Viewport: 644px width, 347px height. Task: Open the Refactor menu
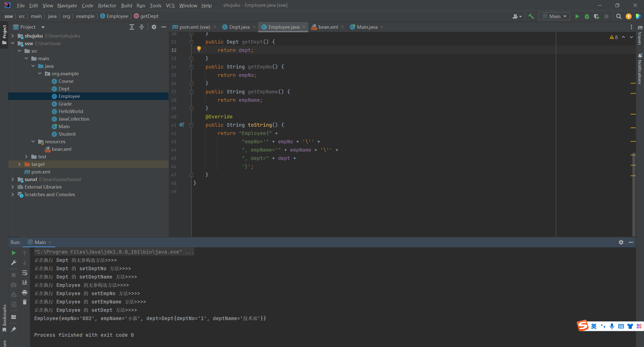click(x=107, y=5)
